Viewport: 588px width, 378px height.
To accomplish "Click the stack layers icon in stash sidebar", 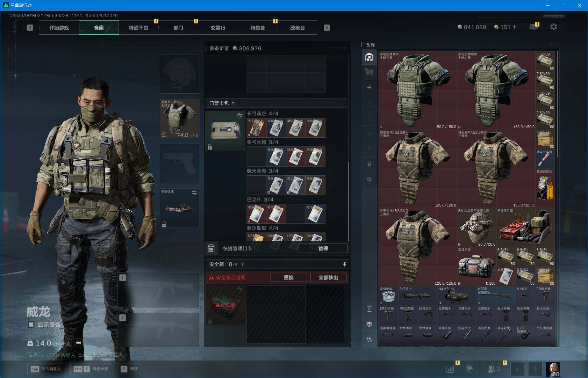I will pyautogui.click(x=369, y=324).
